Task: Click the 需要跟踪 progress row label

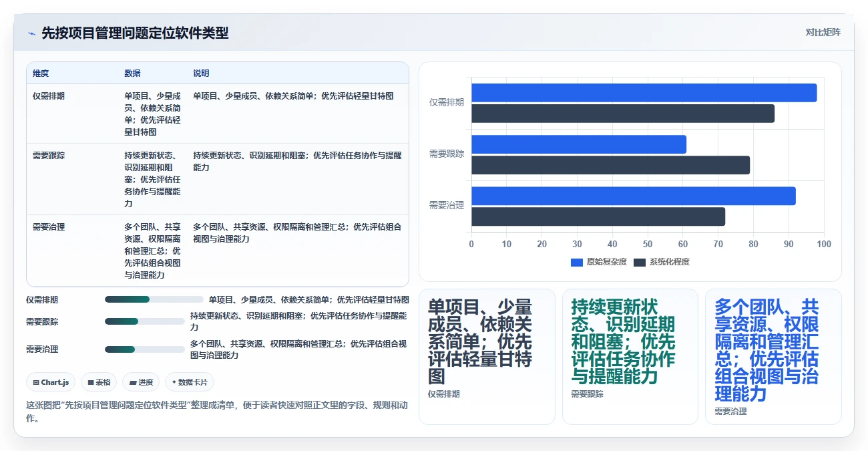Action: 42,321
